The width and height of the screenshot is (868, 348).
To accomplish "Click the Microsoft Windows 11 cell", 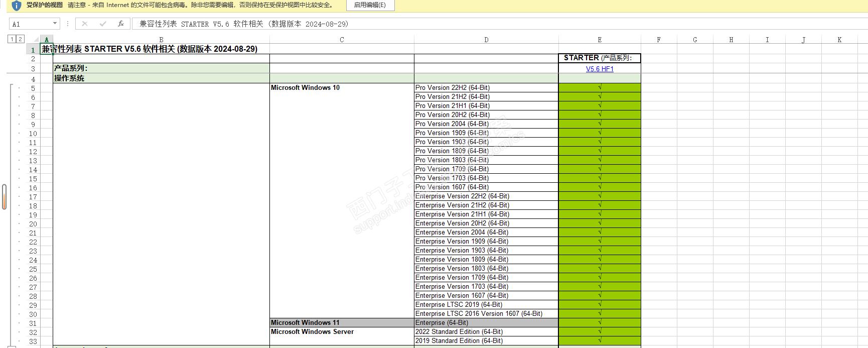I will [x=342, y=322].
